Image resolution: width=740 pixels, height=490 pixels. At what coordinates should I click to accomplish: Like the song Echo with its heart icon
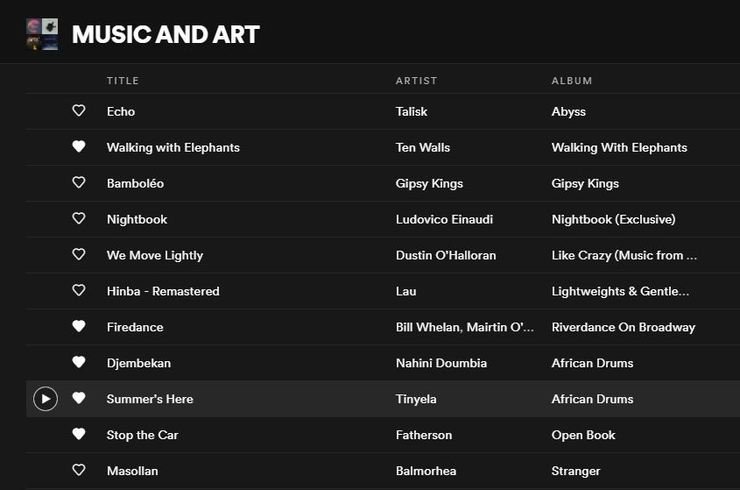point(79,110)
